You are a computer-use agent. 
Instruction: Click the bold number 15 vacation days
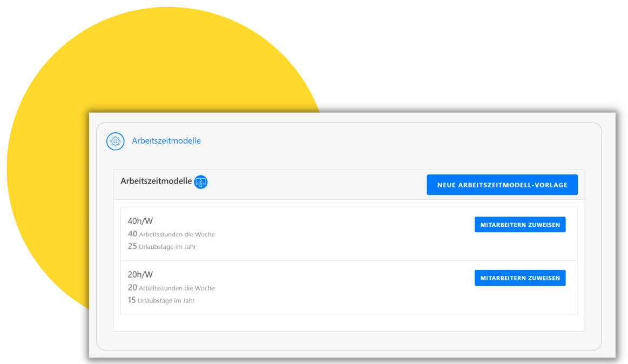point(132,300)
